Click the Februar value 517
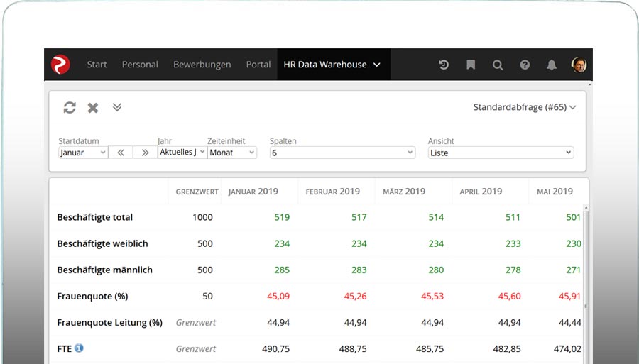639x364 pixels. point(359,217)
